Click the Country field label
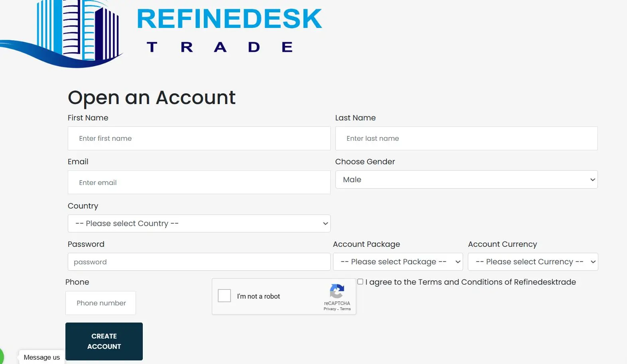 83,206
